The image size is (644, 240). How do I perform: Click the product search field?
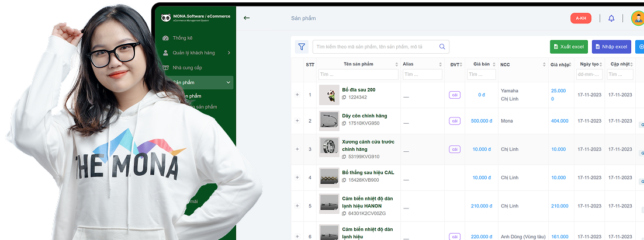[x=381, y=47]
